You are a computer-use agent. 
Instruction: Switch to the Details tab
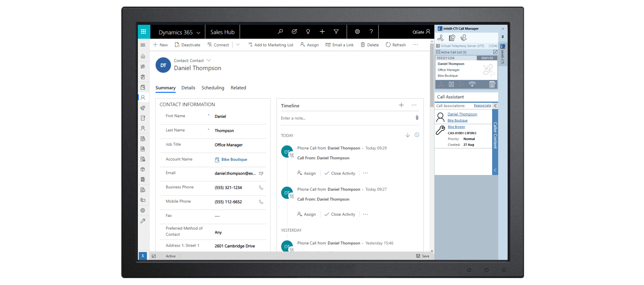(x=188, y=88)
